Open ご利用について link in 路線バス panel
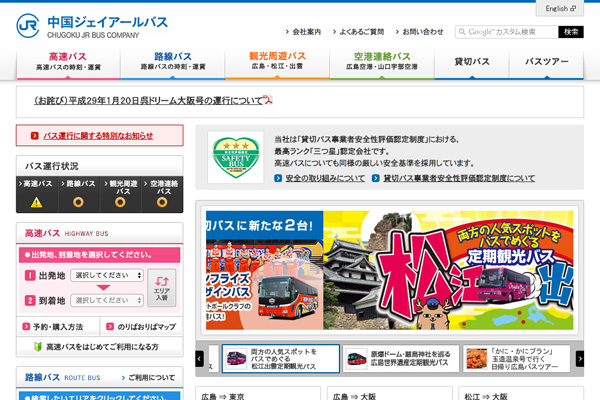The image size is (600, 400). tap(152, 377)
